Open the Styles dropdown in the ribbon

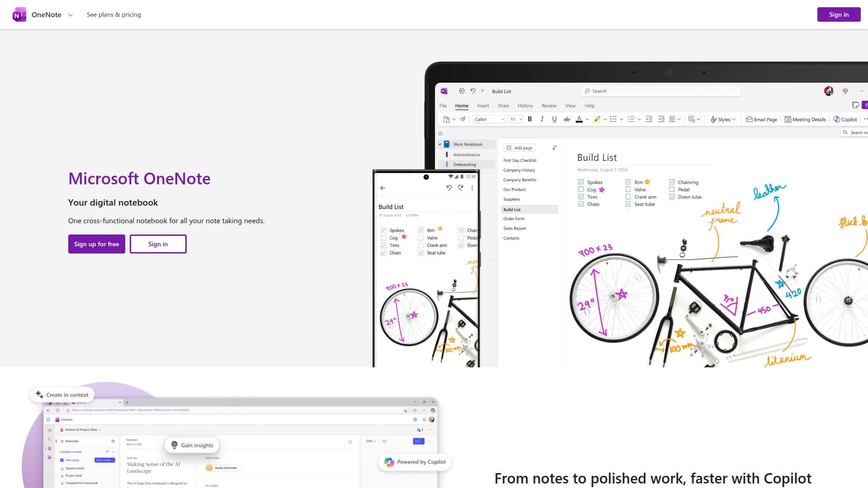coord(723,119)
